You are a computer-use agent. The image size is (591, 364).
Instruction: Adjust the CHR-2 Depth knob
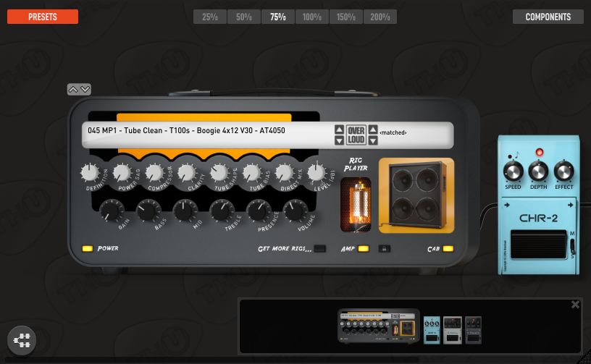(x=538, y=172)
